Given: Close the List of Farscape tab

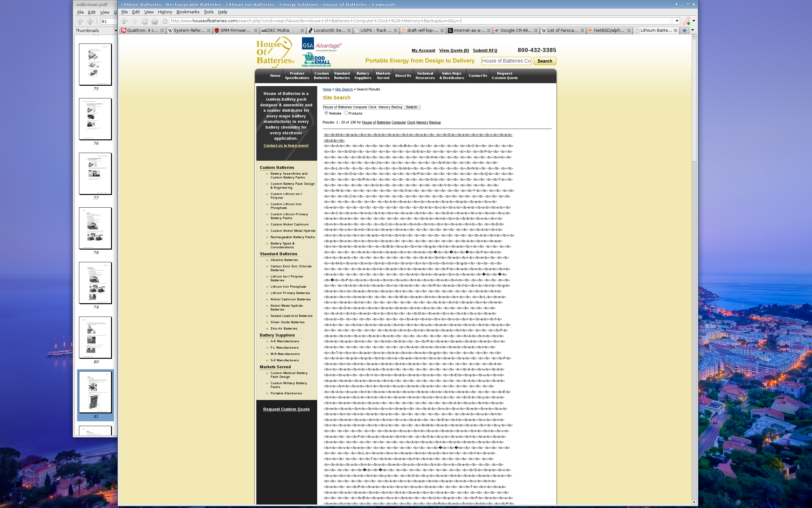Looking at the screenshot, I should click(x=582, y=30).
